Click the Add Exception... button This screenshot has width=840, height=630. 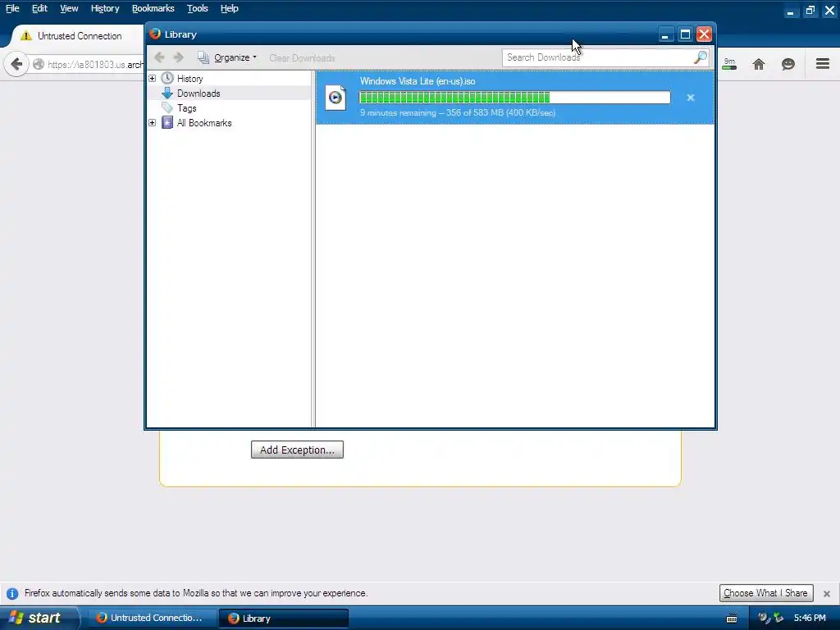297,450
